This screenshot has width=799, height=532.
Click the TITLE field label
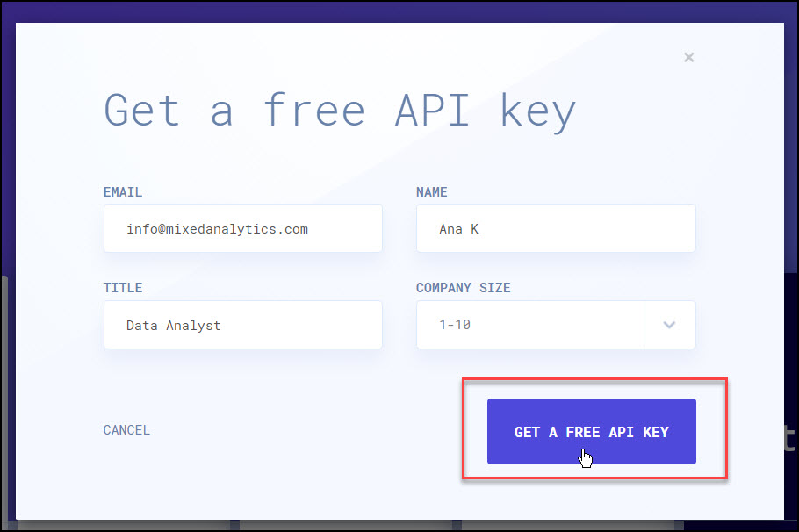123,288
